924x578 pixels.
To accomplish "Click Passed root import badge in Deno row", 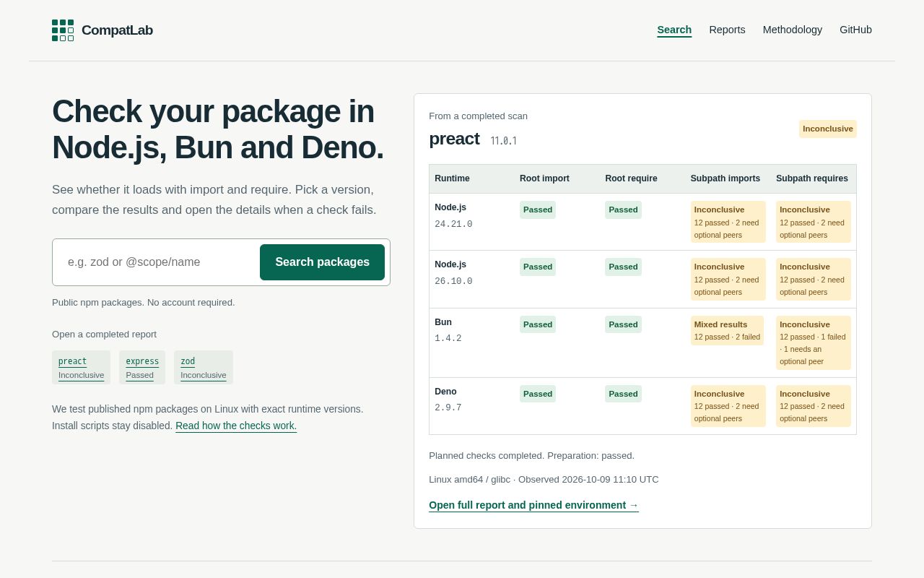I will 538,394.
